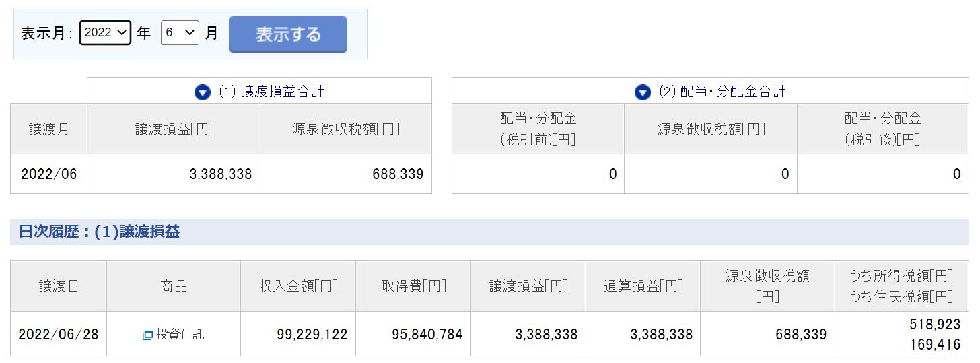The width and height of the screenshot is (980, 363).
Task: Click the 2022/06 month cell
Action: point(49,174)
